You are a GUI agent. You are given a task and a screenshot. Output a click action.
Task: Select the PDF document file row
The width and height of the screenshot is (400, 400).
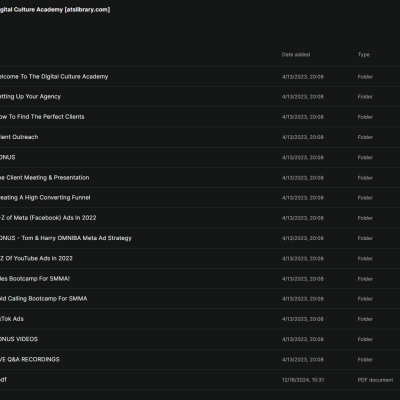point(200,380)
